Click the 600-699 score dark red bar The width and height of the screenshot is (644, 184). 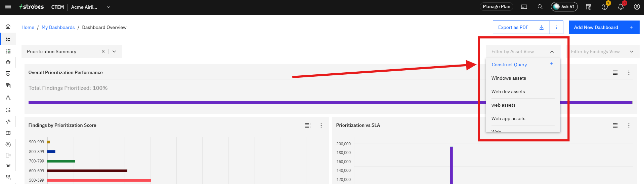coord(87,171)
